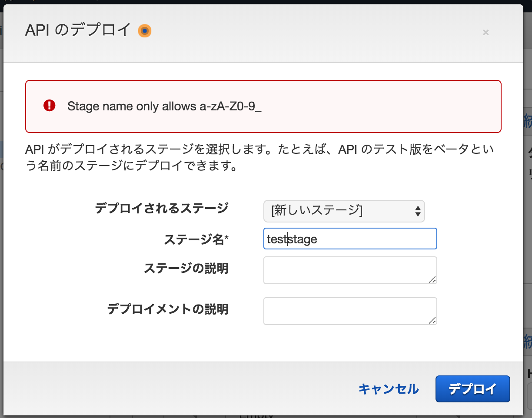Viewport: 532px width, 418px height.
Task: Click the キャンセル link
Action: (x=388, y=389)
